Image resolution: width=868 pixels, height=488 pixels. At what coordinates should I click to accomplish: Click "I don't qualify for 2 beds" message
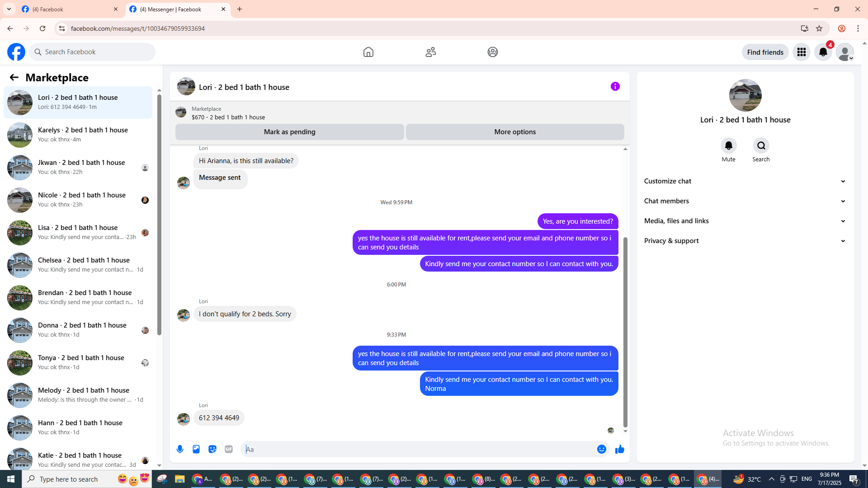(x=245, y=314)
